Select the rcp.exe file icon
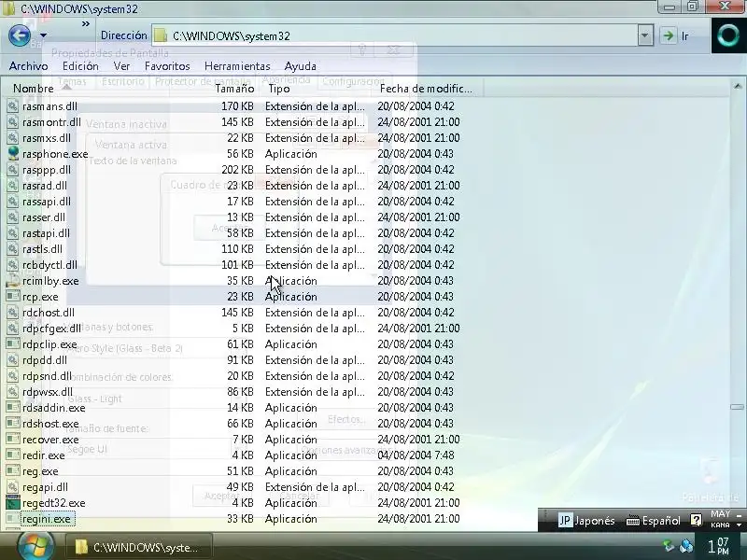The image size is (747, 560). (x=13, y=297)
